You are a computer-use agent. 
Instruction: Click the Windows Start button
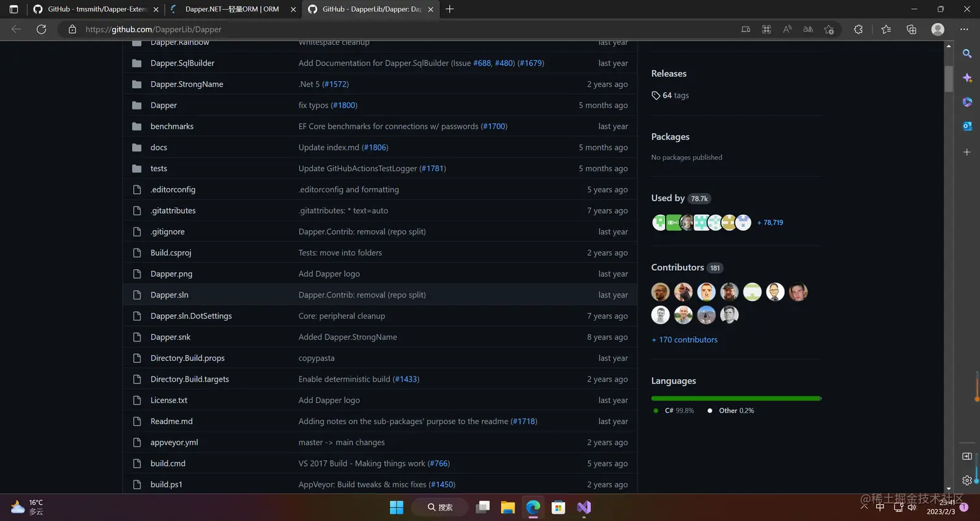[x=396, y=507]
